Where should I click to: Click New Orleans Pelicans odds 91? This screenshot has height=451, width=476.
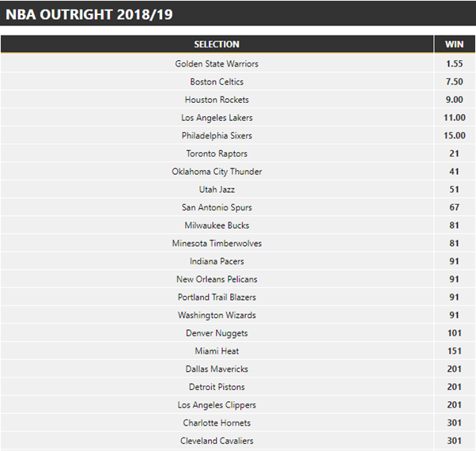pyautogui.click(x=454, y=279)
